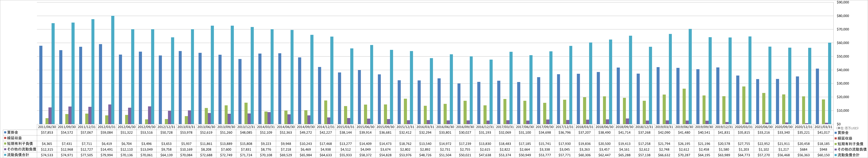Click the 2013/12/31 column header
This screenshot has height=158, width=868.
point(246,127)
